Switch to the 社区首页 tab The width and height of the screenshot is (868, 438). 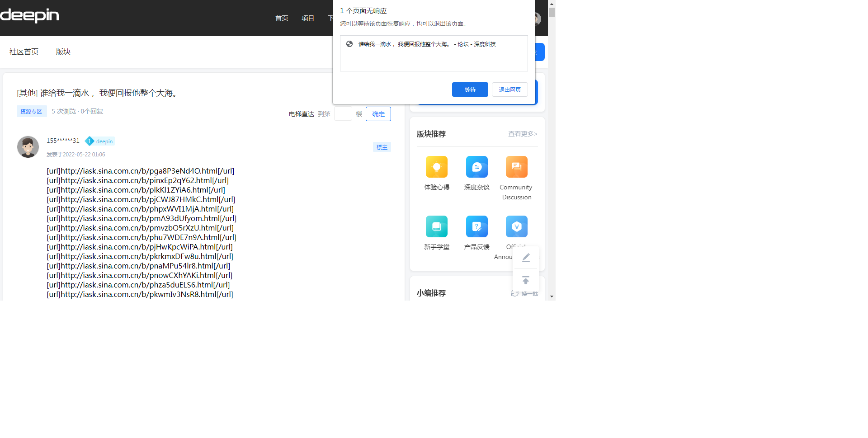click(x=24, y=52)
